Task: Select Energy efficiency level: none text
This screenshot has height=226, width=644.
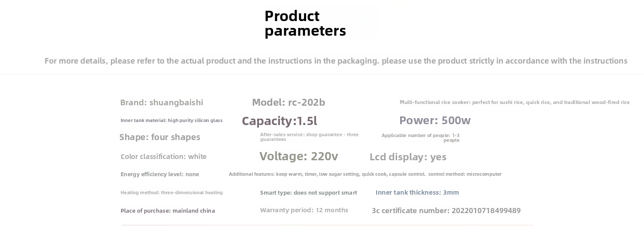Action: [x=160, y=174]
